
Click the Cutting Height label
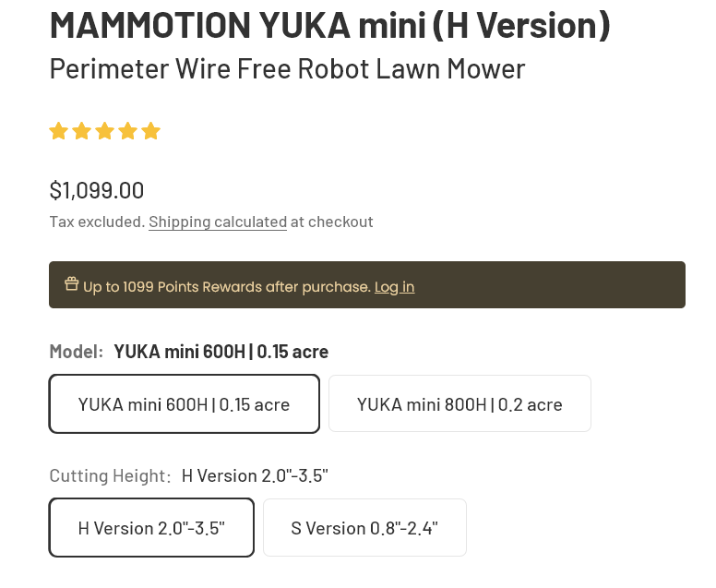click(110, 476)
